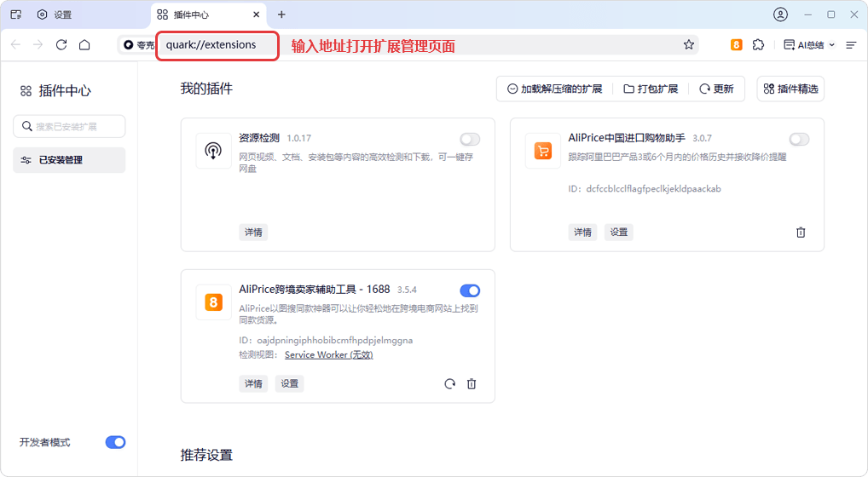Click the bookmark star icon in address bar
The height and width of the screenshot is (477, 868).
point(689,45)
